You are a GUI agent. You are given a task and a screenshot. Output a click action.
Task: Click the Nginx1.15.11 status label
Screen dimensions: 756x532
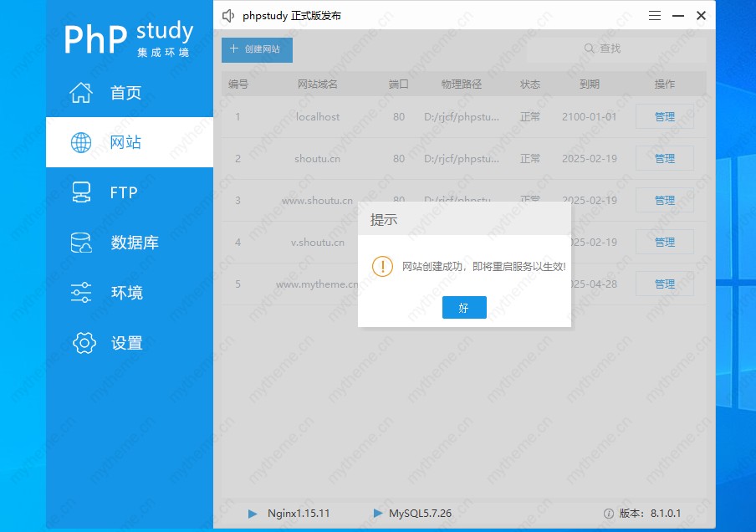point(299,514)
